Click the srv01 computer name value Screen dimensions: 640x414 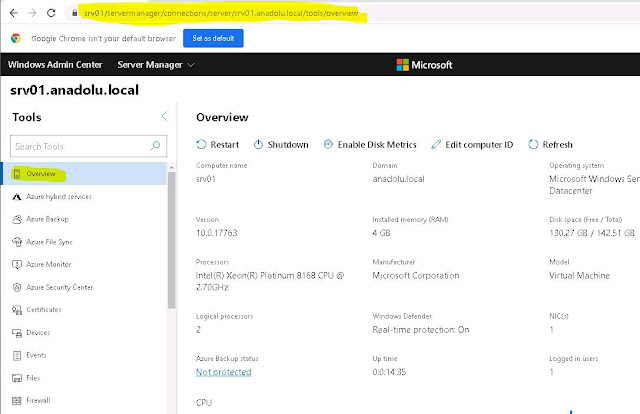point(206,179)
